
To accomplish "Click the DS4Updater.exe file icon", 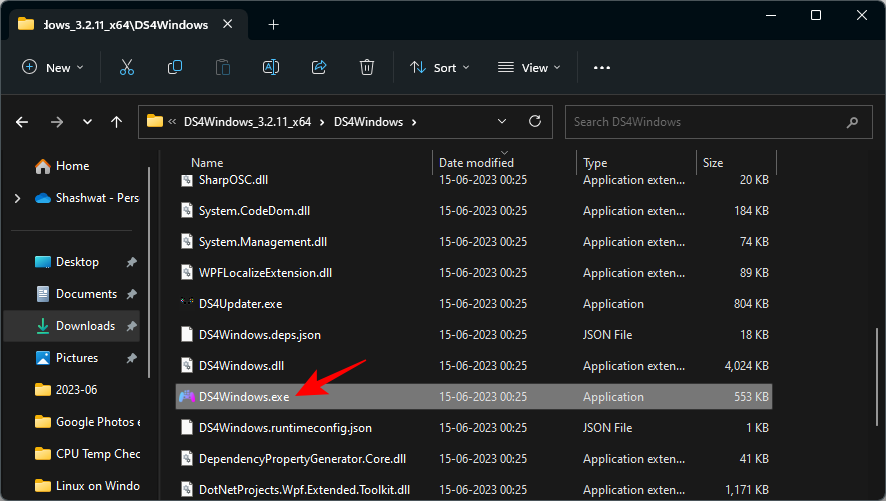I will coord(187,303).
